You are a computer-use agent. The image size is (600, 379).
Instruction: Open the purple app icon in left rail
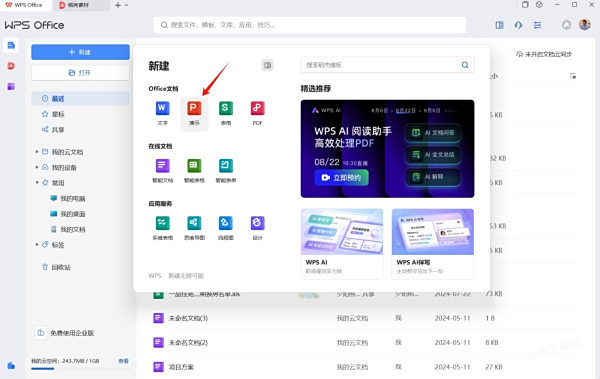pyautogui.click(x=11, y=87)
